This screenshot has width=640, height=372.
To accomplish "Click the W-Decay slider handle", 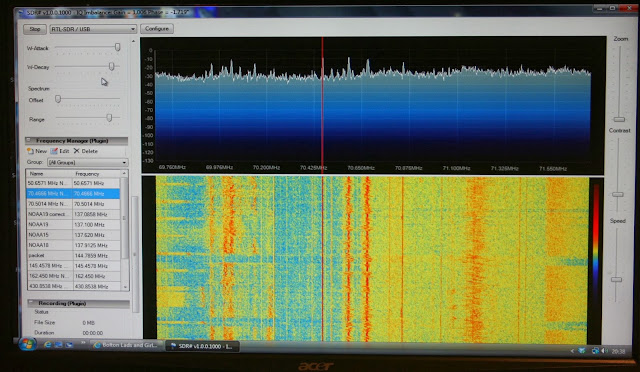I will (111, 66).
